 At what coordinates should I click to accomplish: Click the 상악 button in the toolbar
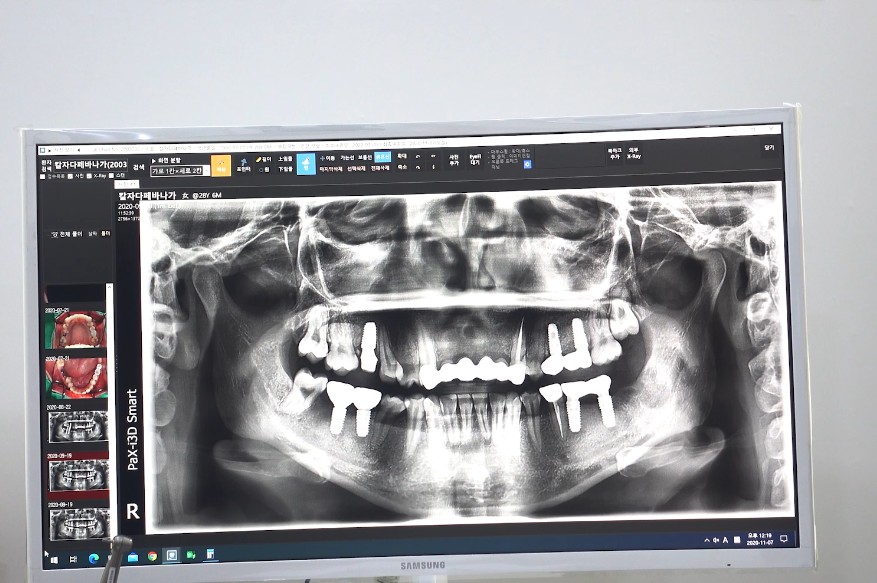coord(285,159)
